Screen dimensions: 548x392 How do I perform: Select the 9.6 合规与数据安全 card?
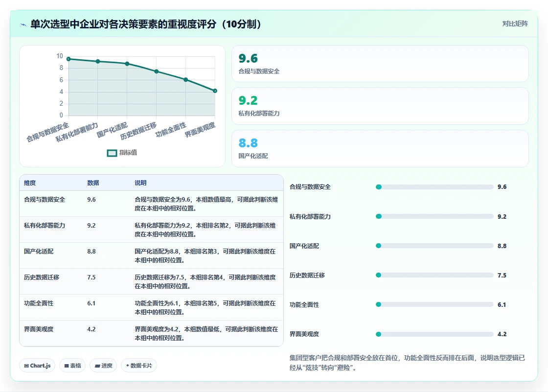tap(380, 64)
